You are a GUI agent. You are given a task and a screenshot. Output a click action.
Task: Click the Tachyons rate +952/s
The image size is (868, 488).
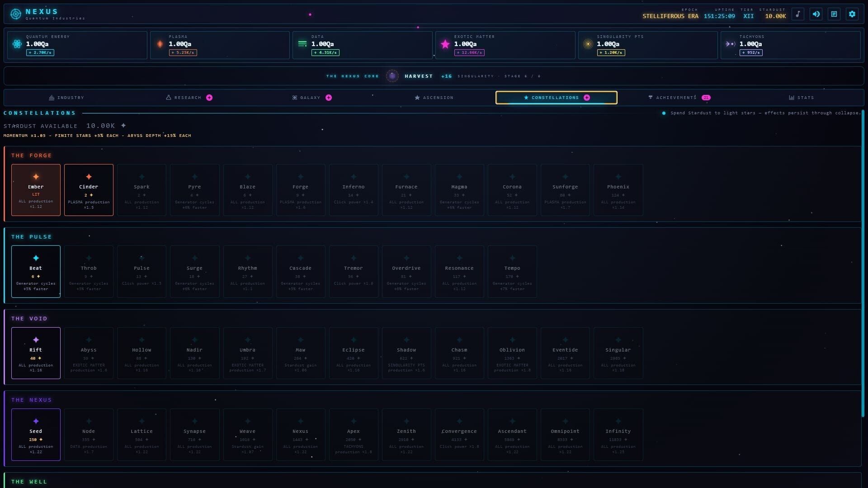coord(751,53)
